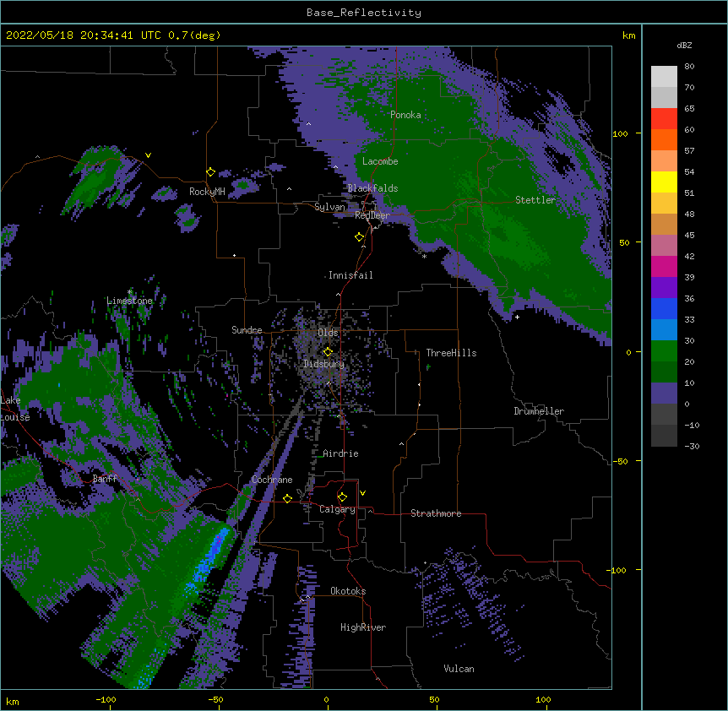Click the yellow V marker right of Calgary diamond
Viewport: 728px width, 711px height.
pos(362,493)
